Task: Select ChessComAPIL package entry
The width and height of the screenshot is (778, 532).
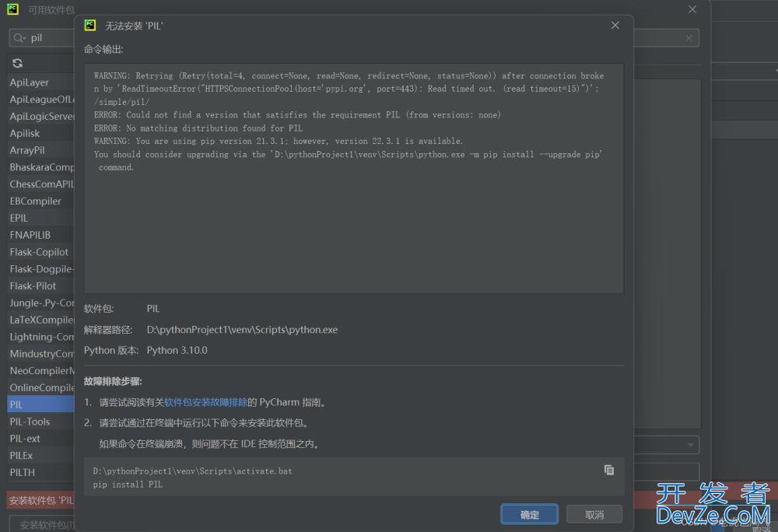Action: pyautogui.click(x=40, y=184)
